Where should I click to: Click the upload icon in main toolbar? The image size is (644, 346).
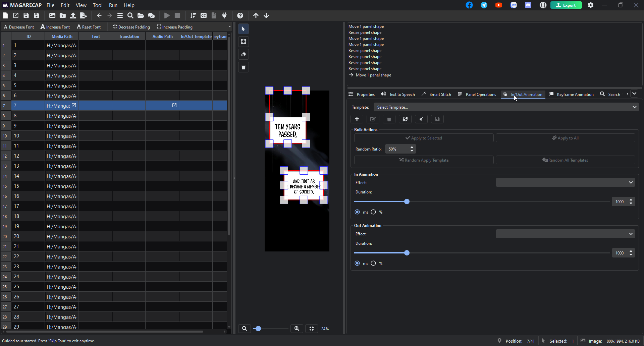(x=73, y=15)
